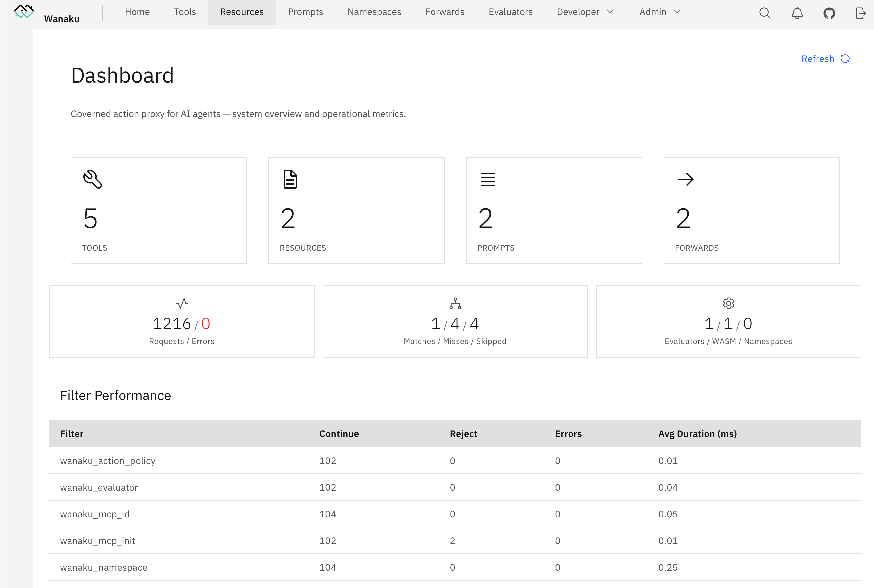
Task: Go to the Home tab
Action: click(137, 12)
